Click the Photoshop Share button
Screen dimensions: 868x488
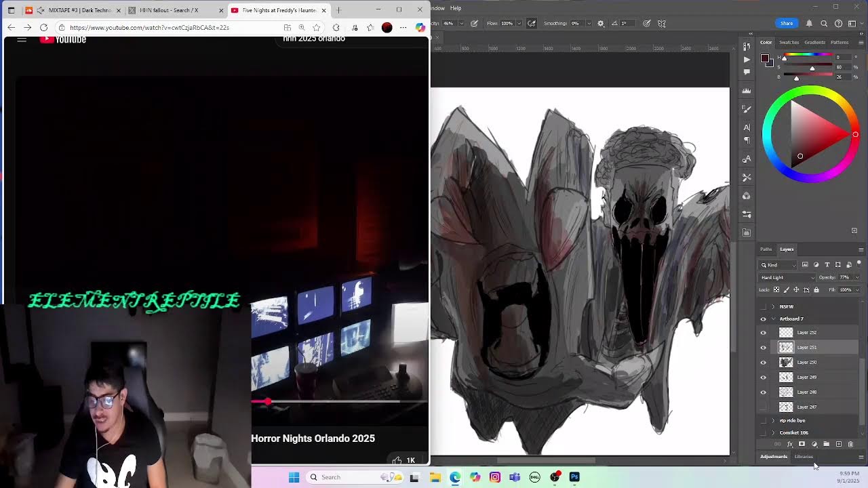click(x=787, y=23)
